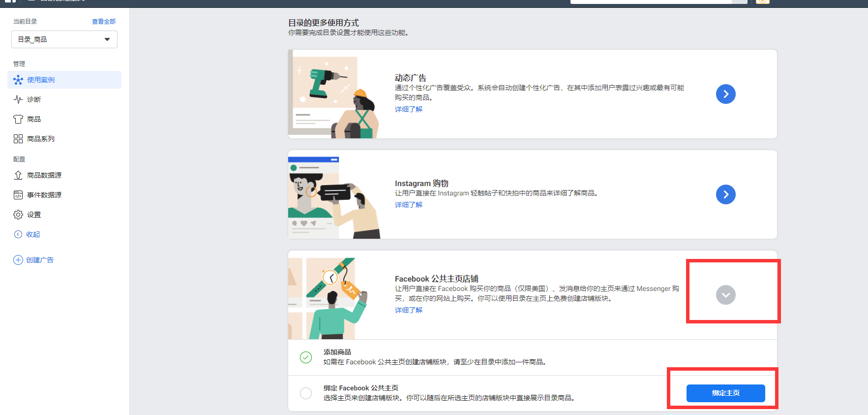Click the 创建广告 plus icon
Screen dimensions: 868x415
pyautogui.click(x=18, y=260)
